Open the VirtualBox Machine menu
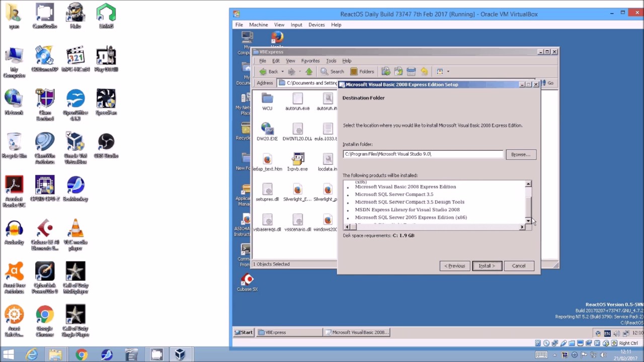The image size is (644, 362). tap(259, 25)
